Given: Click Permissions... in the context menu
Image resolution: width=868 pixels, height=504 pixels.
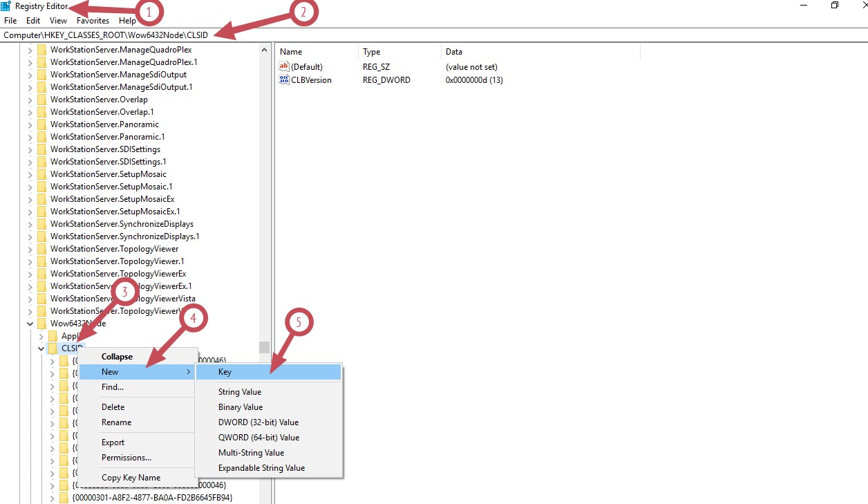Looking at the screenshot, I should 126,458.
